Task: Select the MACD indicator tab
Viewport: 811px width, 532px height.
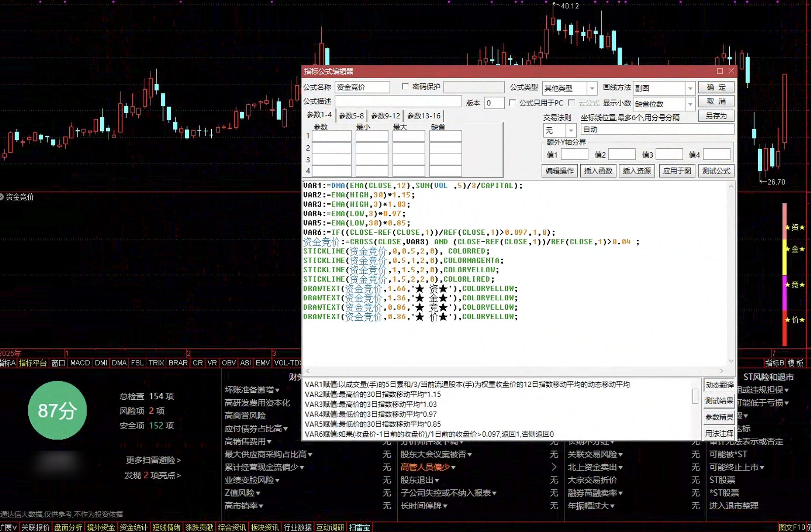Action: point(80,363)
